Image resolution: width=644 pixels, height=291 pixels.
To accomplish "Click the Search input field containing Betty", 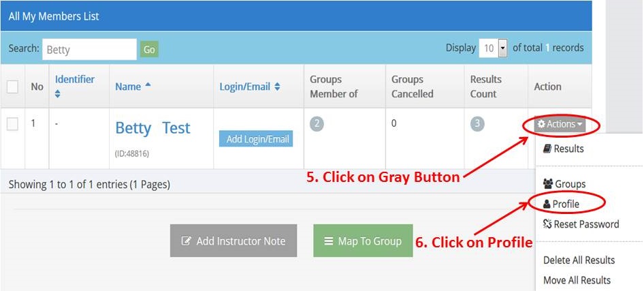I will coord(90,49).
